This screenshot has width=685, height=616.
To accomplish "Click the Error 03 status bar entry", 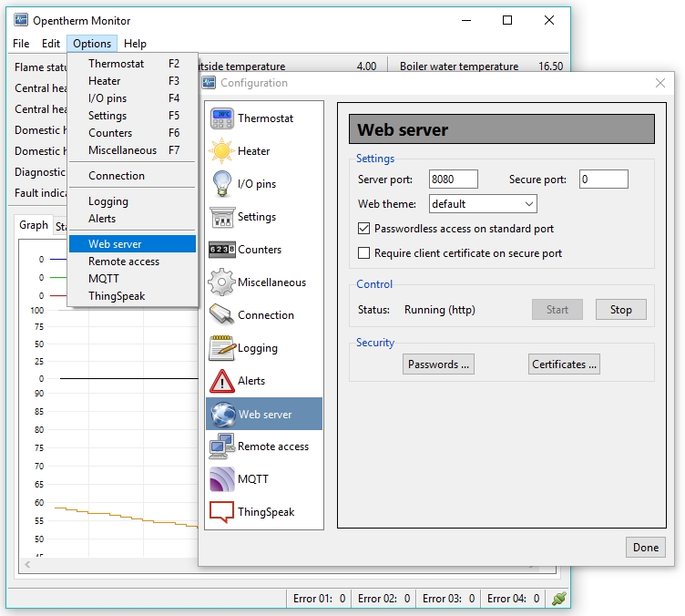I will (x=448, y=599).
